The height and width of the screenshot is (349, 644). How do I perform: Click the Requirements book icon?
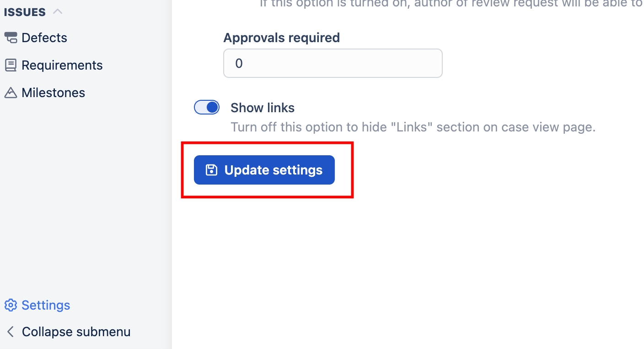pos(11,65)
